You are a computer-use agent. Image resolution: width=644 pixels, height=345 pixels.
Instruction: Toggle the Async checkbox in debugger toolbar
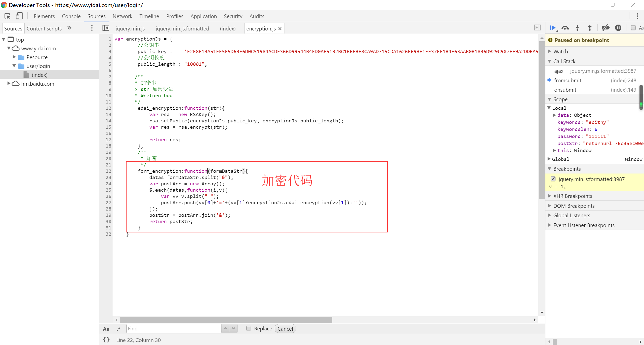click(633, 28)
